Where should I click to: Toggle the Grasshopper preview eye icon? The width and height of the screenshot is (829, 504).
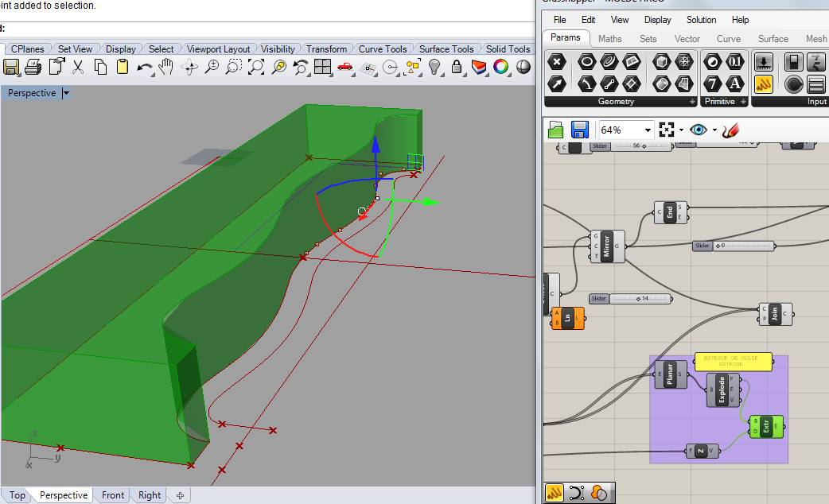pos(699,130)
